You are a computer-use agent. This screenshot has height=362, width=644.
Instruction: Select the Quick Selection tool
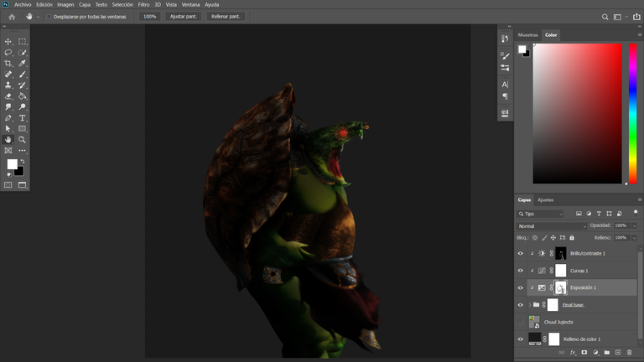tap(22, 53)
